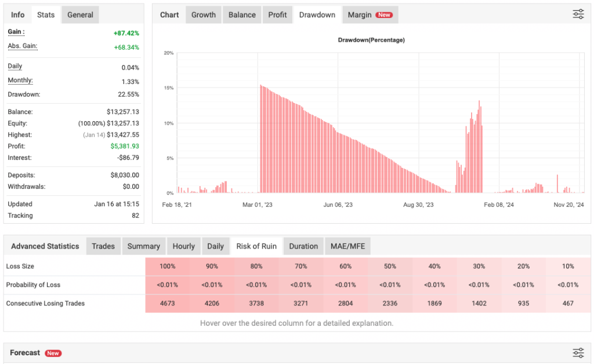
Task: Switch to the Growth chart tab
Action: coord(203,14)
